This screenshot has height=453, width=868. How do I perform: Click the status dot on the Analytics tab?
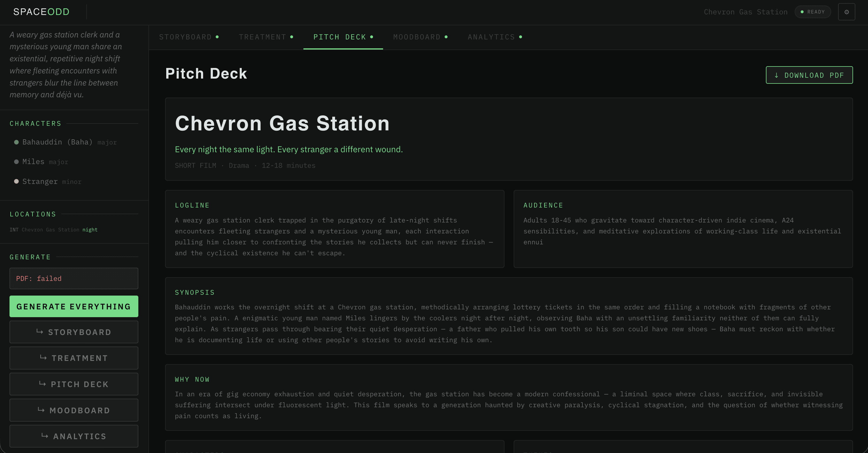521,37
